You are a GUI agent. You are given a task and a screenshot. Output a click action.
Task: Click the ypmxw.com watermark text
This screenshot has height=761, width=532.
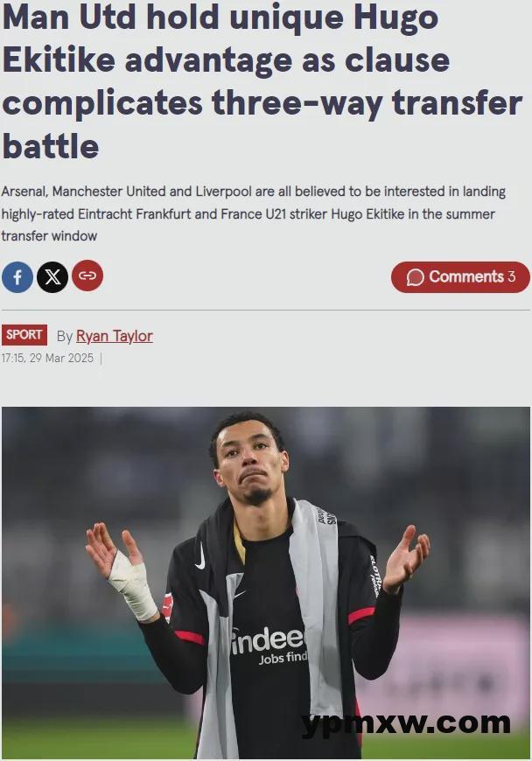tap(406, 723)
